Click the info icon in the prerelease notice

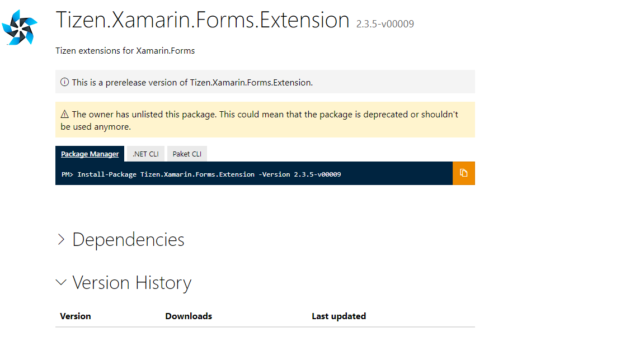(x=65, y=82)
